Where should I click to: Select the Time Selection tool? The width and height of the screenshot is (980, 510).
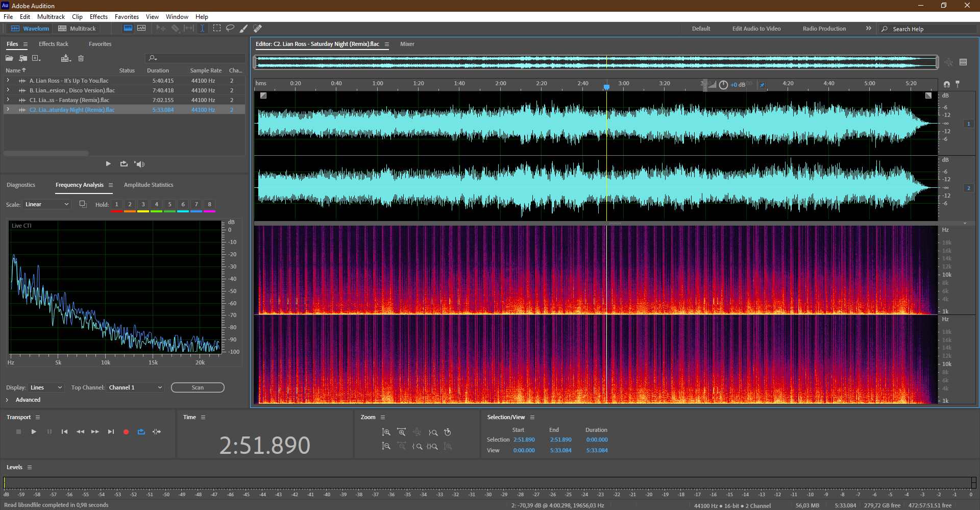pyautogui.click(x=203, y=29)
